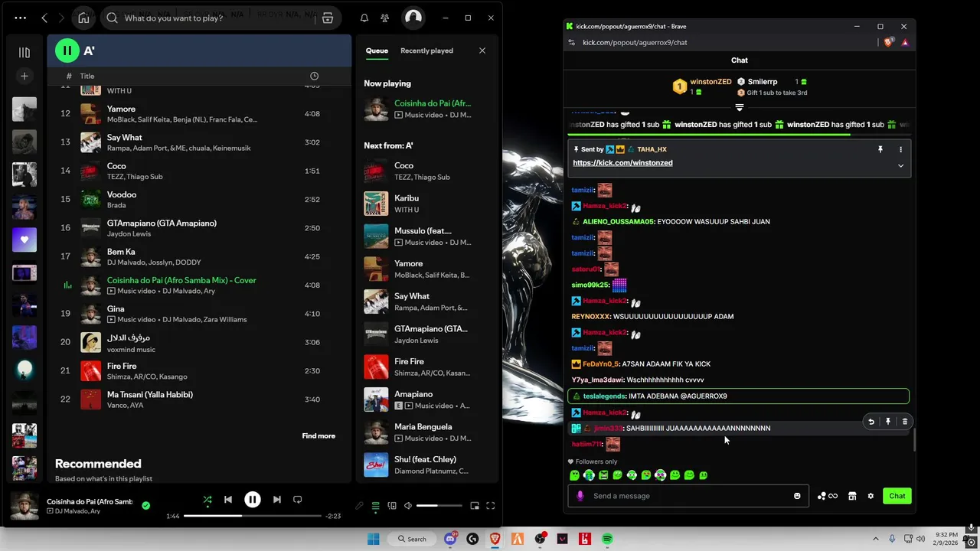Pin jimin333's chat message
980x551 pixels.
tap(888, 422)
